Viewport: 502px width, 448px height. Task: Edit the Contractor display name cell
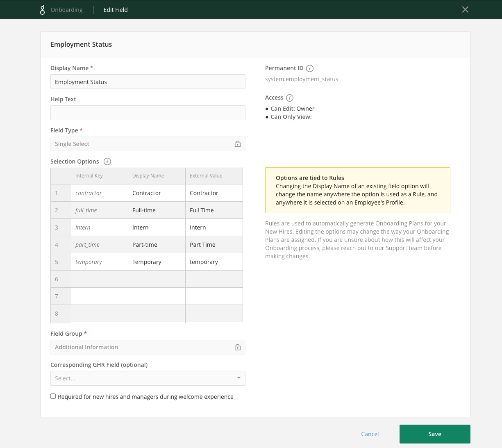(x=157, y=193)
